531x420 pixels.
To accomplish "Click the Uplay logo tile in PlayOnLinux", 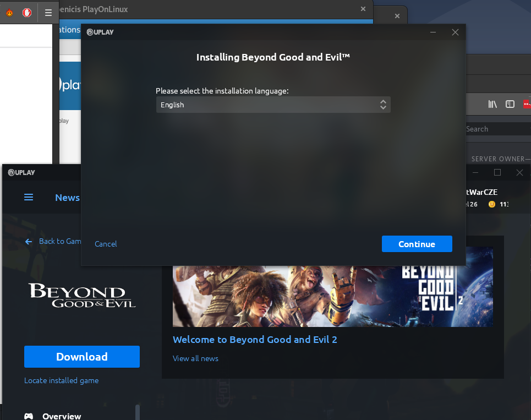I will coord(70,85).
